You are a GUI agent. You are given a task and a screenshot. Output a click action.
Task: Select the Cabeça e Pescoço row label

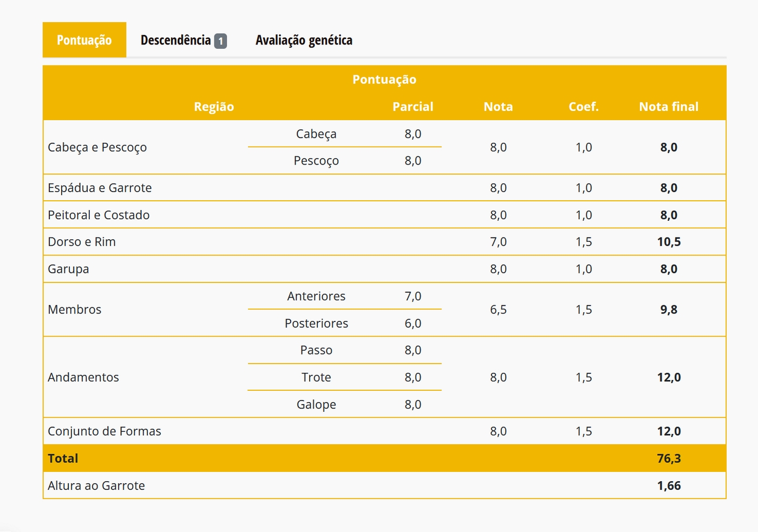[97, 147]
